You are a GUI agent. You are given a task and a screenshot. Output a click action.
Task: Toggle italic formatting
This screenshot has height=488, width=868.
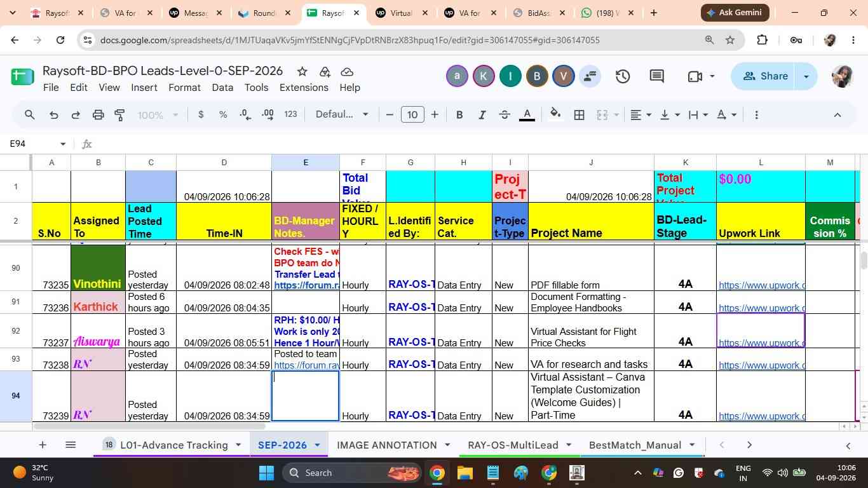[482, 115]
